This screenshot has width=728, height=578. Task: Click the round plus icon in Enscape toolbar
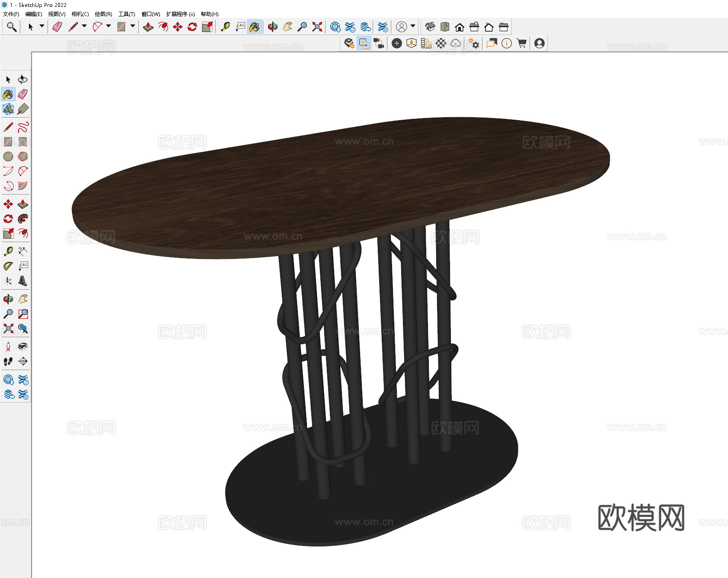click(x=397, y=43)
